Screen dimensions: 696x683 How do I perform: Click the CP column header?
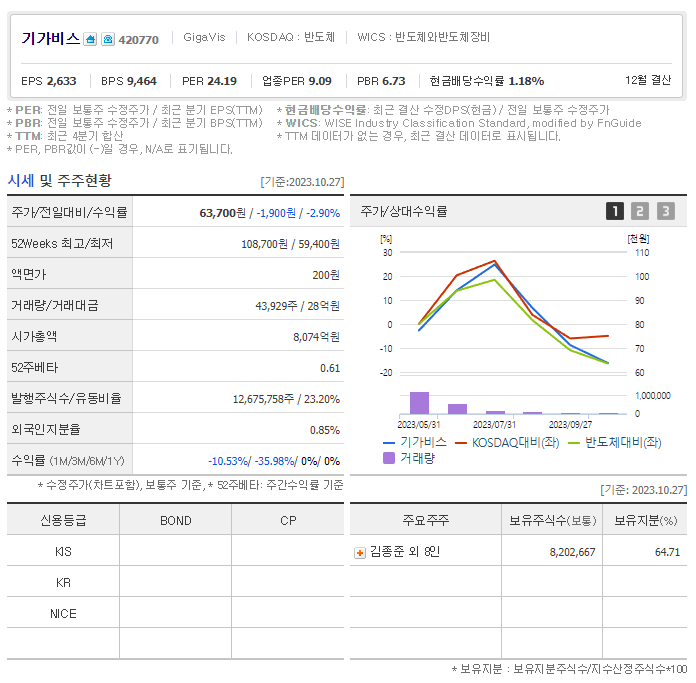coord(288,521)
